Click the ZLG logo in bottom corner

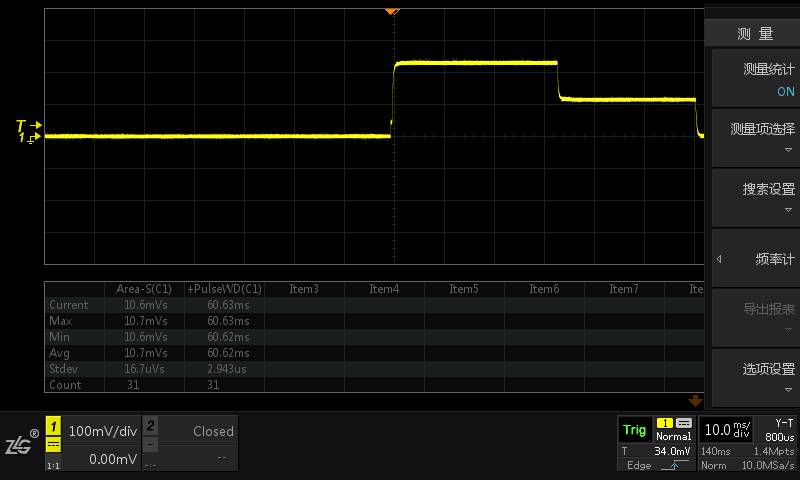pyautogui.click(x=20, y=445)
